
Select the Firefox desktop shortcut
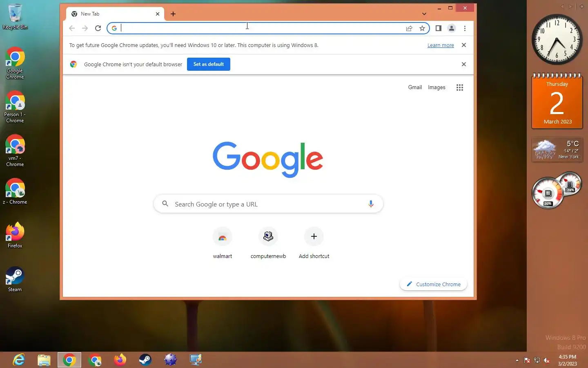click(15, 236)
